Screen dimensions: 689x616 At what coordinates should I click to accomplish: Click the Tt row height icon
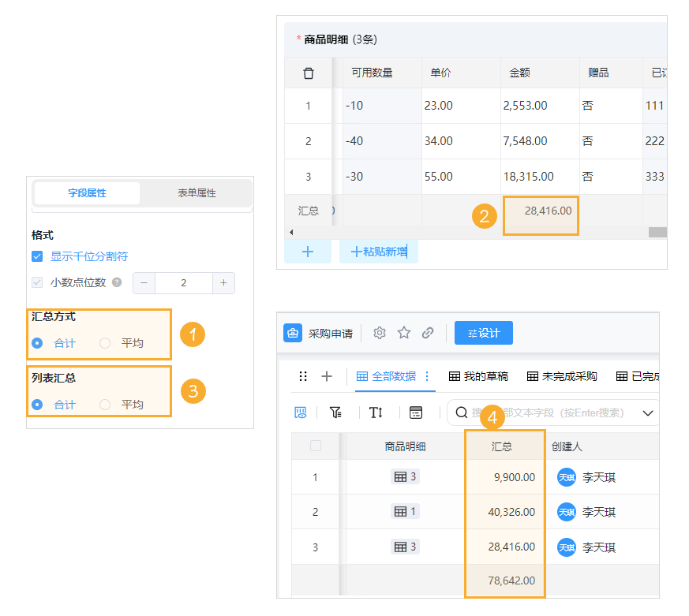[x=376, y=412]
